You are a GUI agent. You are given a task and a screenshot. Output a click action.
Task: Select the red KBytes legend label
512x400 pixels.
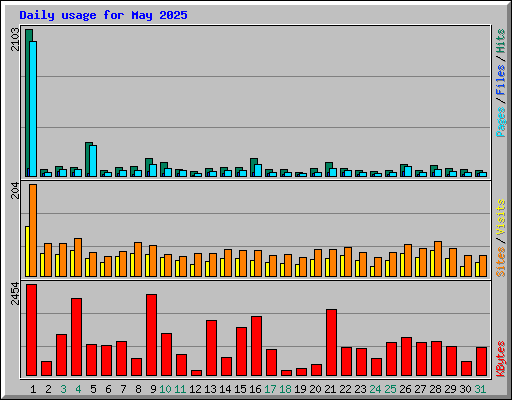[x=501, y=358]
